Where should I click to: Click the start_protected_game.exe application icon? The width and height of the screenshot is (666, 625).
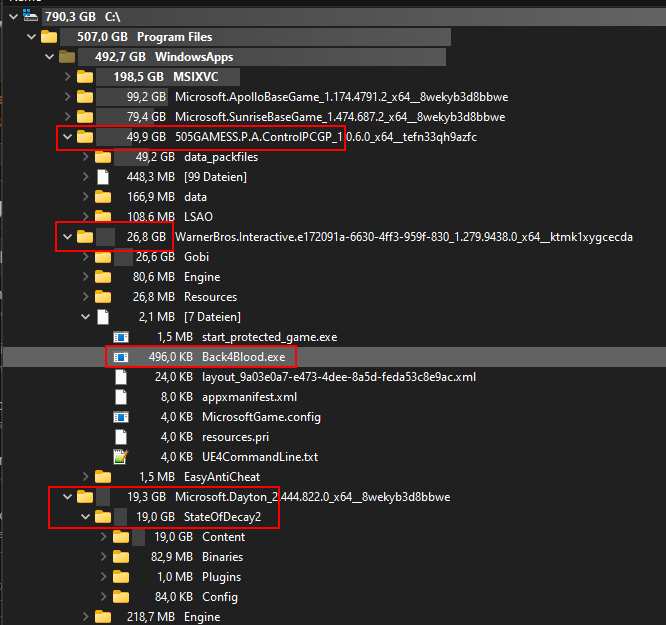pyautogui.click(x=121, y=337)
